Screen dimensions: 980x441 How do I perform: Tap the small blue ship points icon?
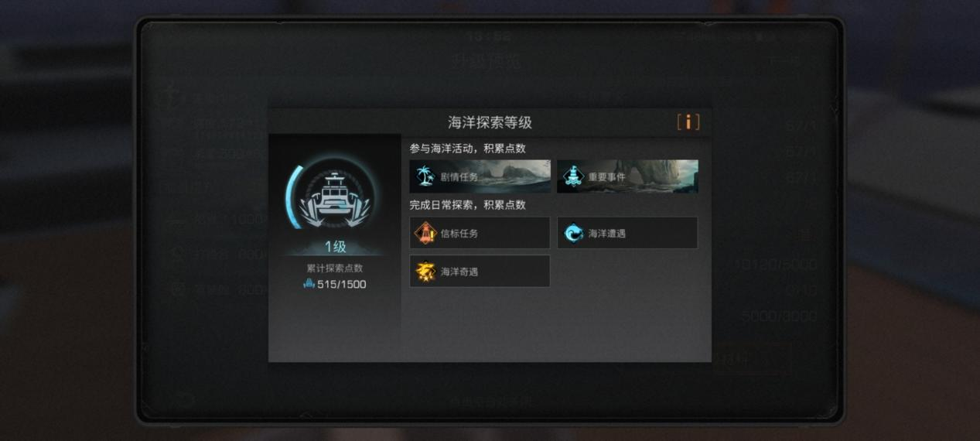click(309, 284)
